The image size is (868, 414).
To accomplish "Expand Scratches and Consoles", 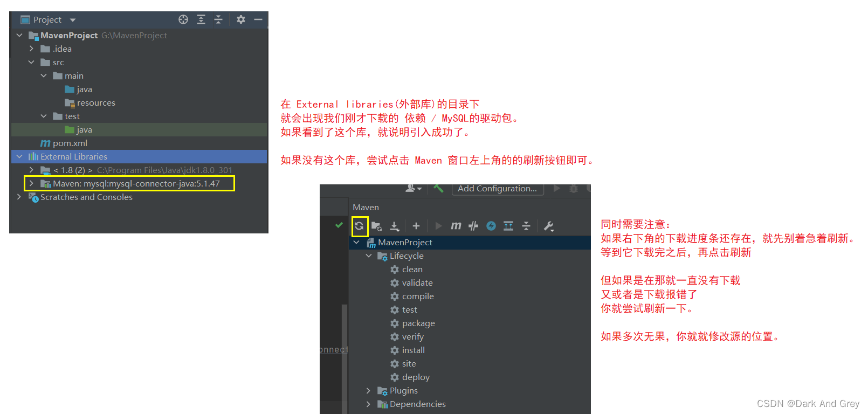I will click(x=19, y=197).
